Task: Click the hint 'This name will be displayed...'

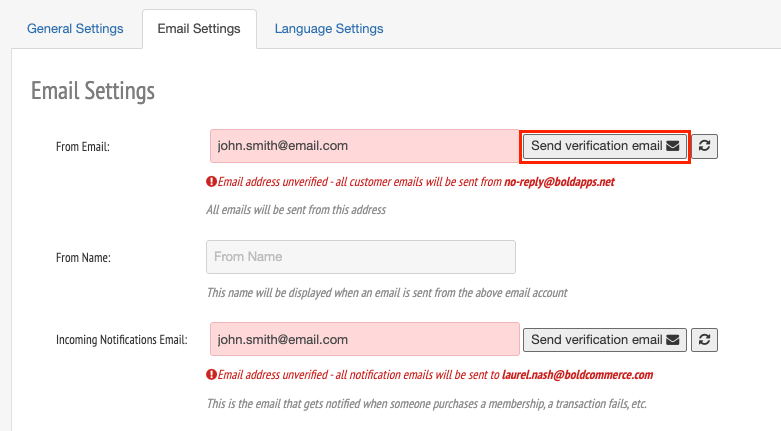Action: coord(387,292)
